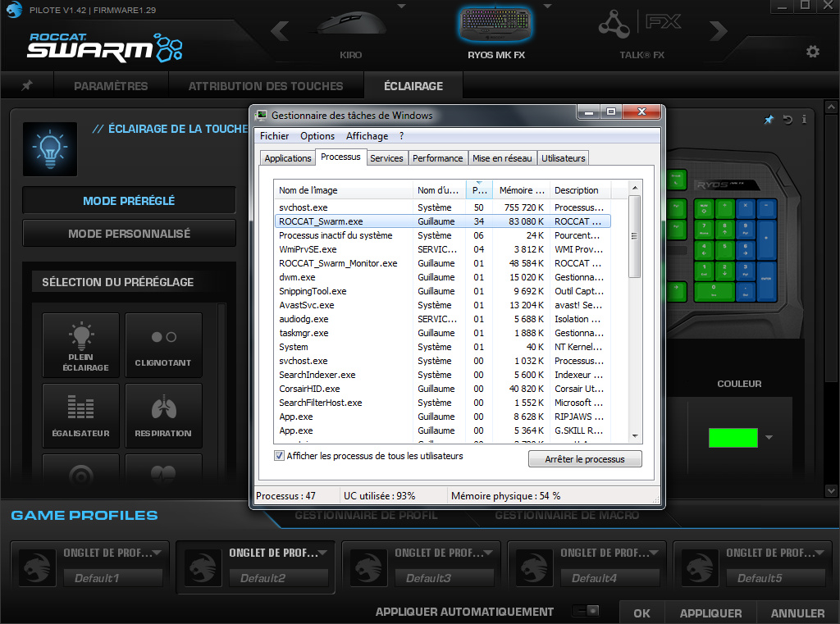Toggle 'Afficher les processus de tous les utilisateurs' checkbox
This screenshot has height=624, width=840.
point(279,456)
